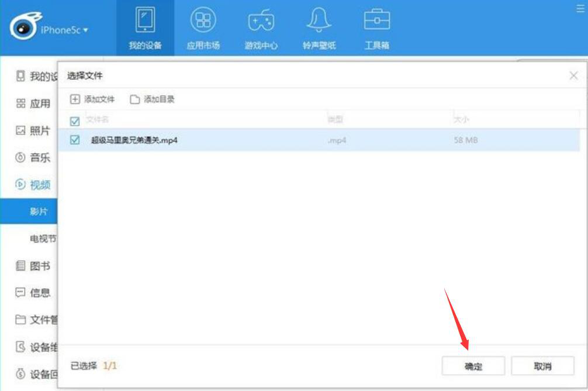
Task: Open the 工具箱 toolbox icon
Action: click(x=377, y=19)
